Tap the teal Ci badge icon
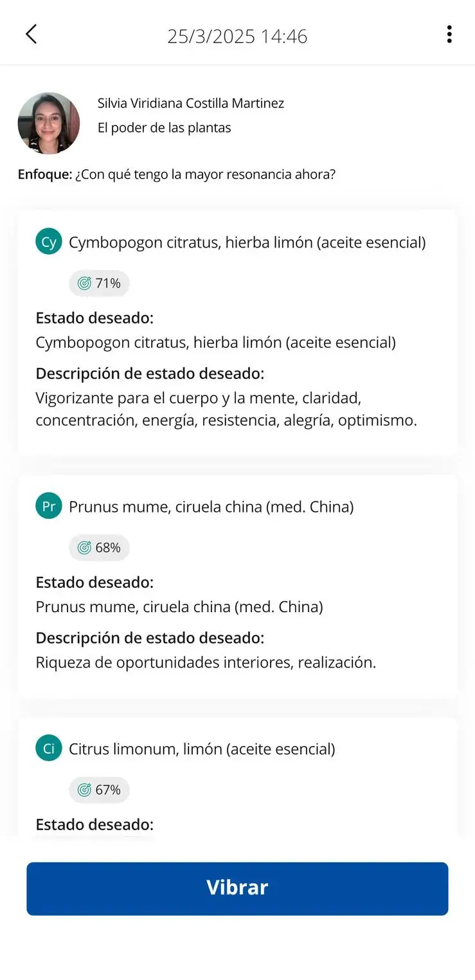Image resolution: width=475 pixels, height=980 pixels. click(49, 749)
